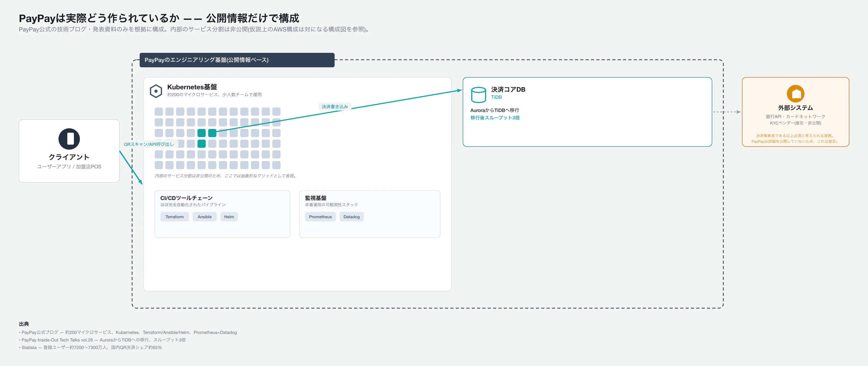868x366 pixels.
Task: Select the lone teal square in the grid's fourth row
Action: tap(202, 144)
